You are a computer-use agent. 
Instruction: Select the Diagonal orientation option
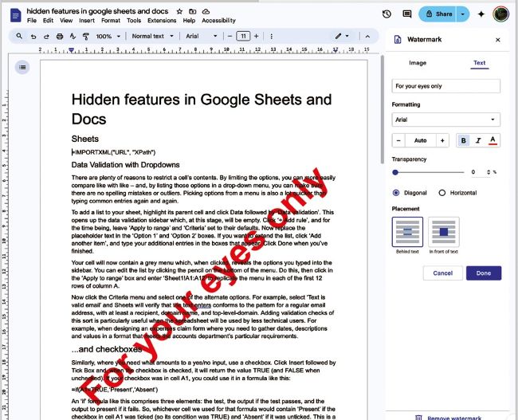(396, 192)
